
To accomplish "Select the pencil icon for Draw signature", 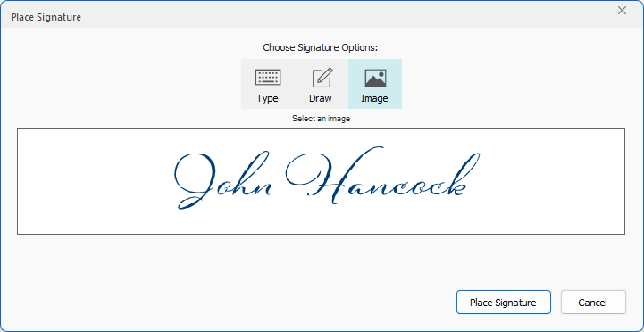I will click(x=322, y=77).
